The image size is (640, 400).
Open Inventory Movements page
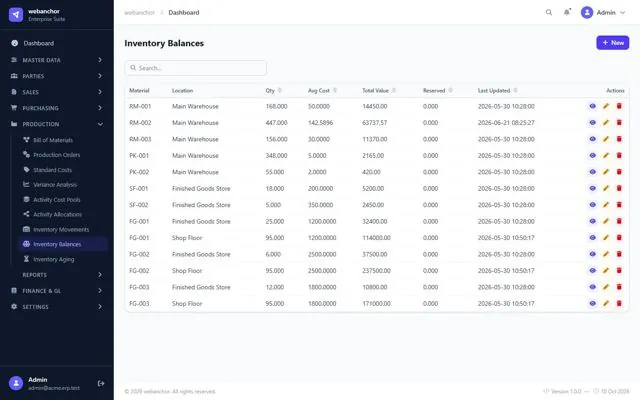point(63,229)
